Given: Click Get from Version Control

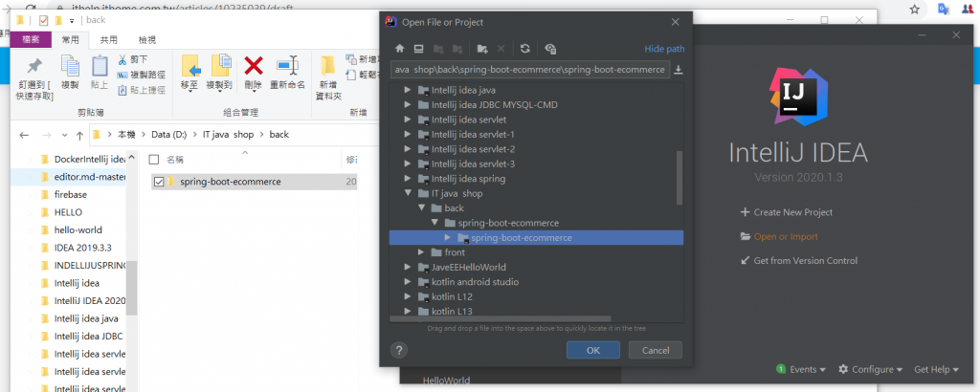Looking at the screenshot, I should (799, 261).
